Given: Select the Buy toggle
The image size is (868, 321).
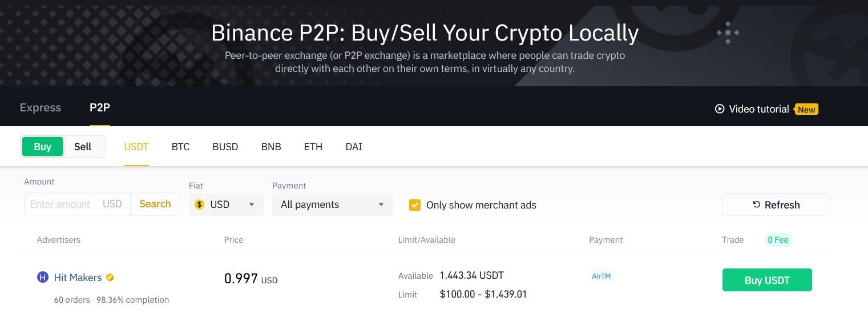Looking at the screenshot, I should [42, 147].
